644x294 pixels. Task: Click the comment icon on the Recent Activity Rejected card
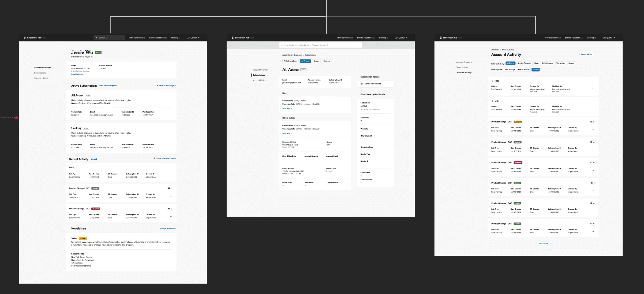169,209
